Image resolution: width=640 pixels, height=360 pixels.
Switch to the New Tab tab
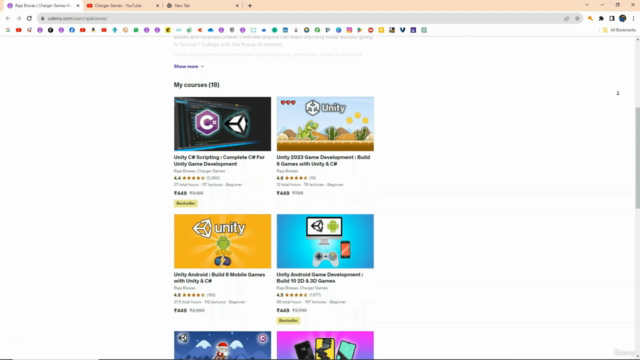coord(202,6)
